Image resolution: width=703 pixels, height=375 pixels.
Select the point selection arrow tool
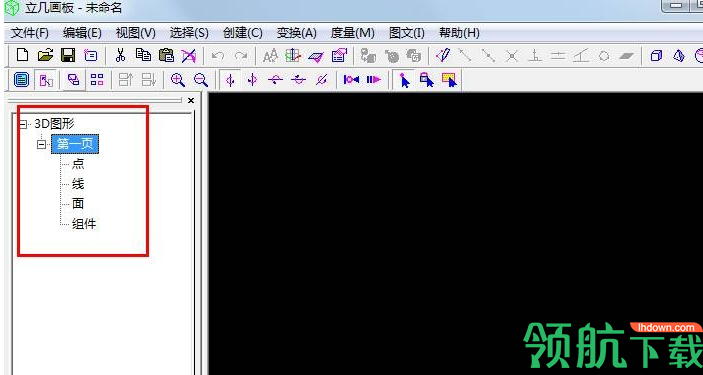point(404,80)
